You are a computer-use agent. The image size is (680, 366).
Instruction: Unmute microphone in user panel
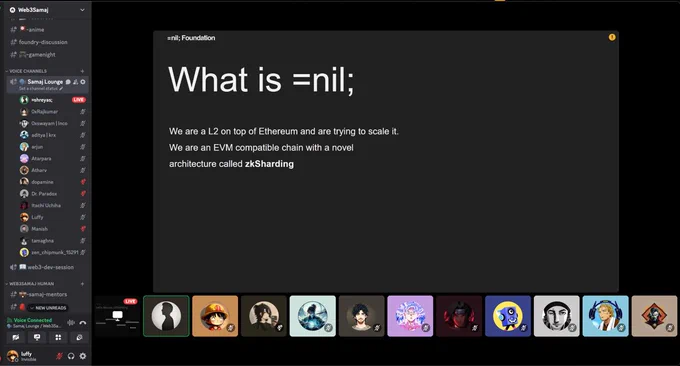pos(59,356)
